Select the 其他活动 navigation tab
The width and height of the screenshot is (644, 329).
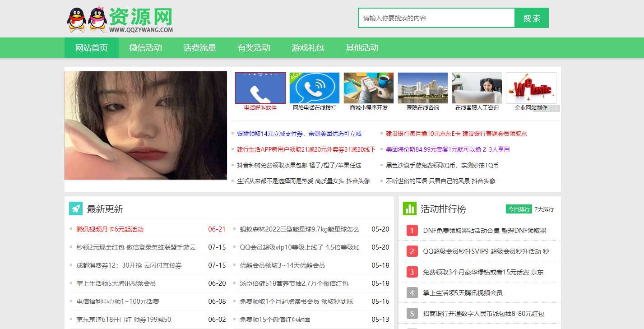pos(362,47)
